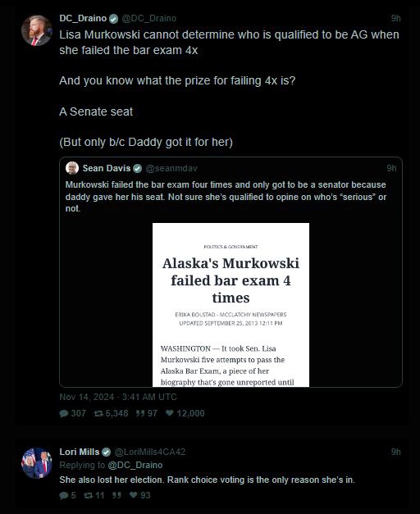Viewport: 420px width, 514px height.
Task: Click retweet icon with 11 on Lori Mills reply
Action: (x=88, y=495)
